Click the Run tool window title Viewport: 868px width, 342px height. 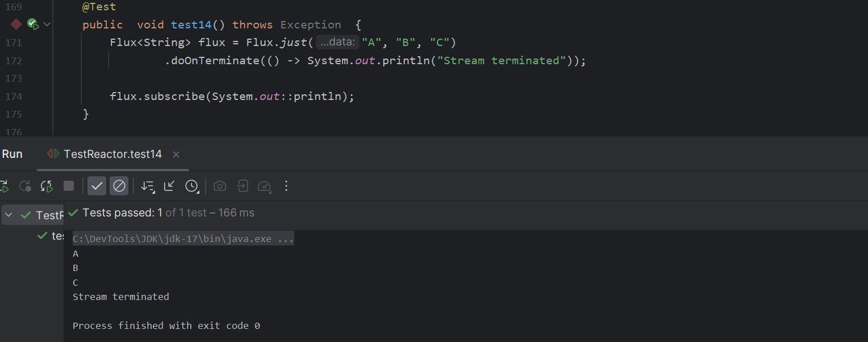(x=12, y=154)
